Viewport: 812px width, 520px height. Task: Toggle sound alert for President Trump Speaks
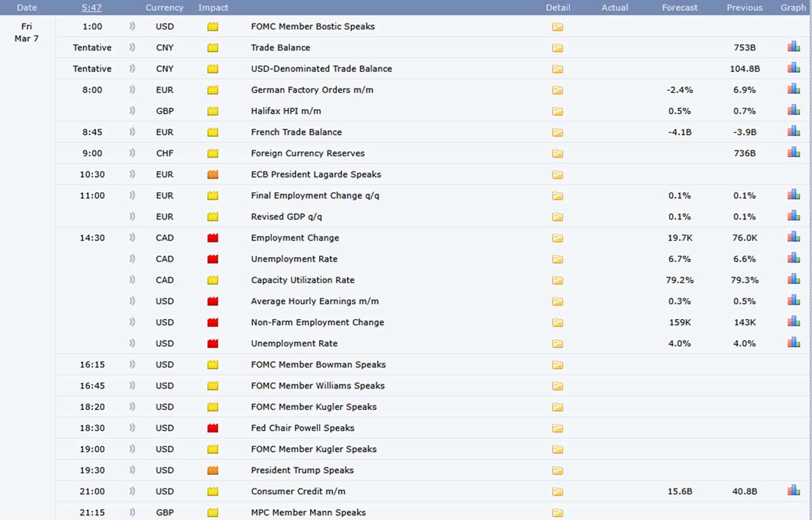[133, 471]
